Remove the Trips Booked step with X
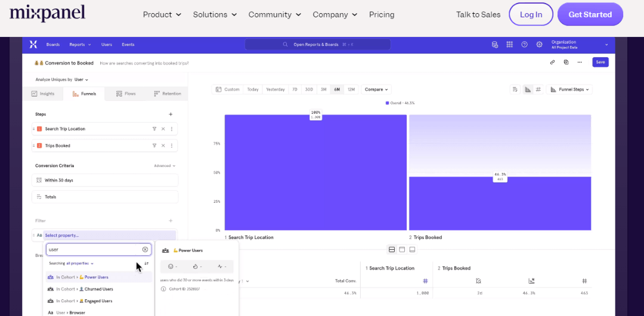This screenshot has width=644, height=316. 163,145
